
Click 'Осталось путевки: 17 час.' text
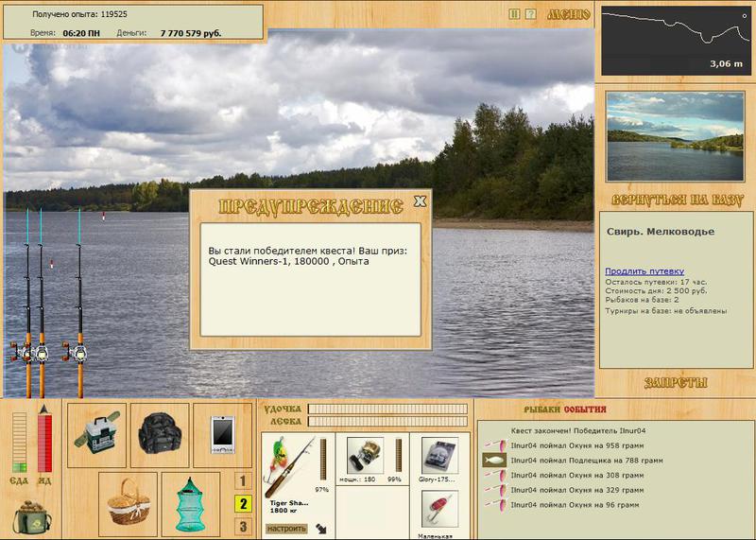[656, 282]
